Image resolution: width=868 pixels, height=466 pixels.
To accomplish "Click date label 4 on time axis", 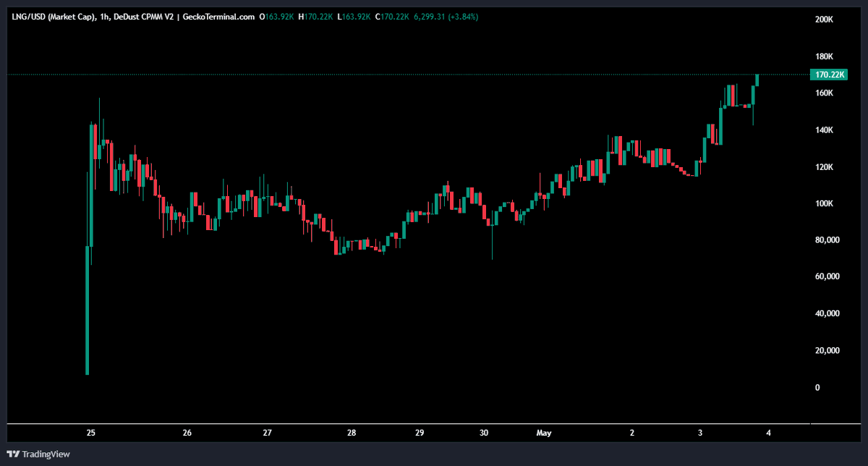I will [x=768, y=433].
